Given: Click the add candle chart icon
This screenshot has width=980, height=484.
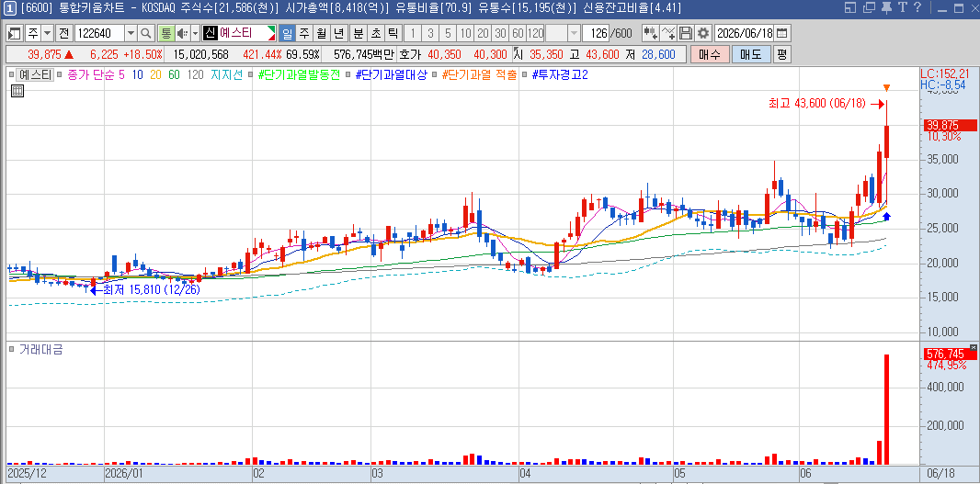Looking at the screenshot, I should pyautogui.click(x=651, y=33).
